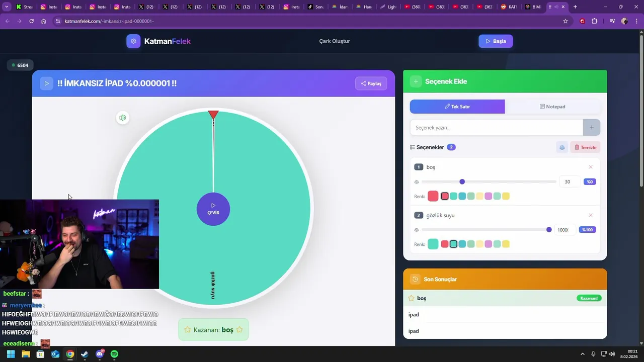Remove the boş option with its X
Image resolution: width=644 pixels, height=362 pixels.
click(591, 167)
